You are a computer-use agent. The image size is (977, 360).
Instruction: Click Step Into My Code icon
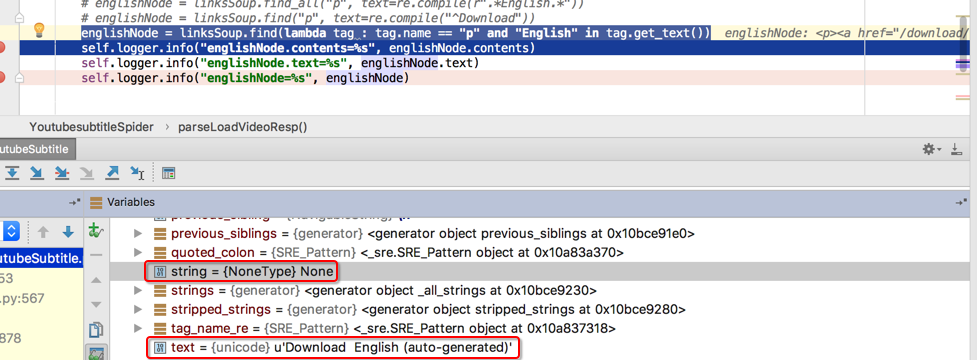click(x=62, y=173)
